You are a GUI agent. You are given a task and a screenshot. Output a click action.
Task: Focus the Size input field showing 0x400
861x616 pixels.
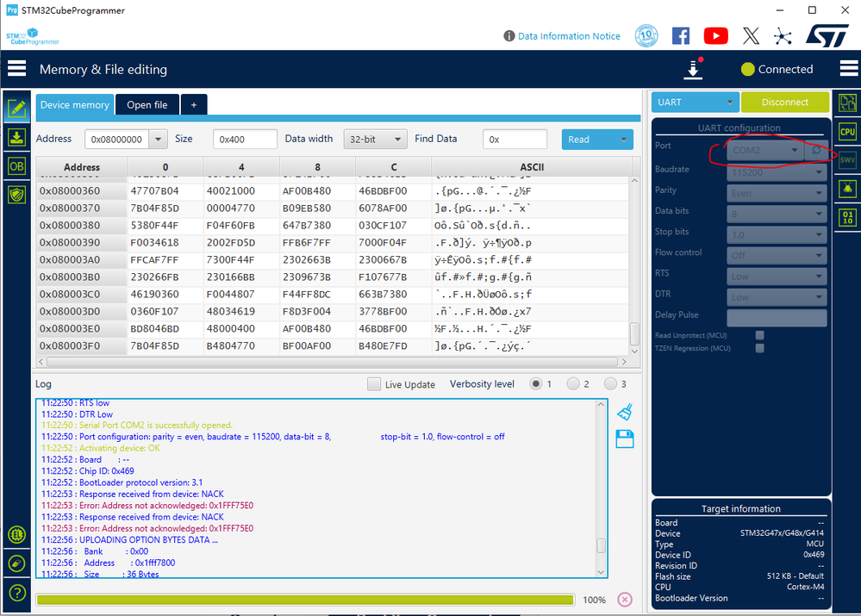coord(245,140)
